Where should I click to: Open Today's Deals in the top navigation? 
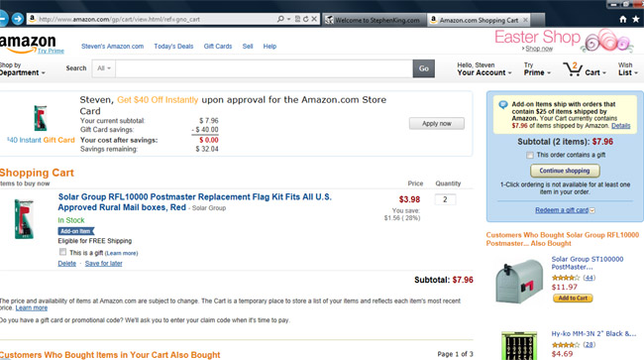click(173, 47)
